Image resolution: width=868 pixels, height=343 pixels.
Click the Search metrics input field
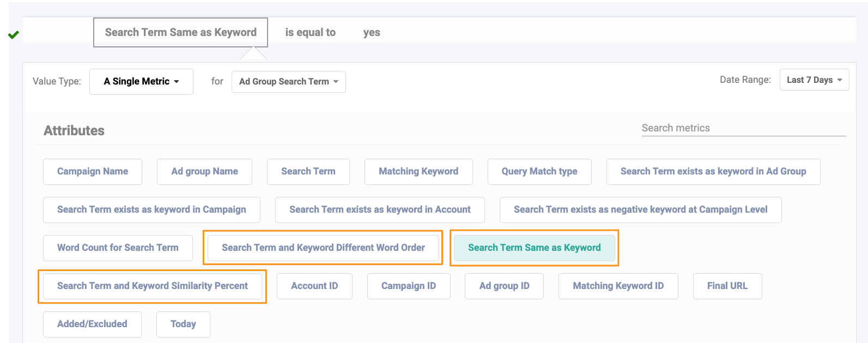point(743,128)
